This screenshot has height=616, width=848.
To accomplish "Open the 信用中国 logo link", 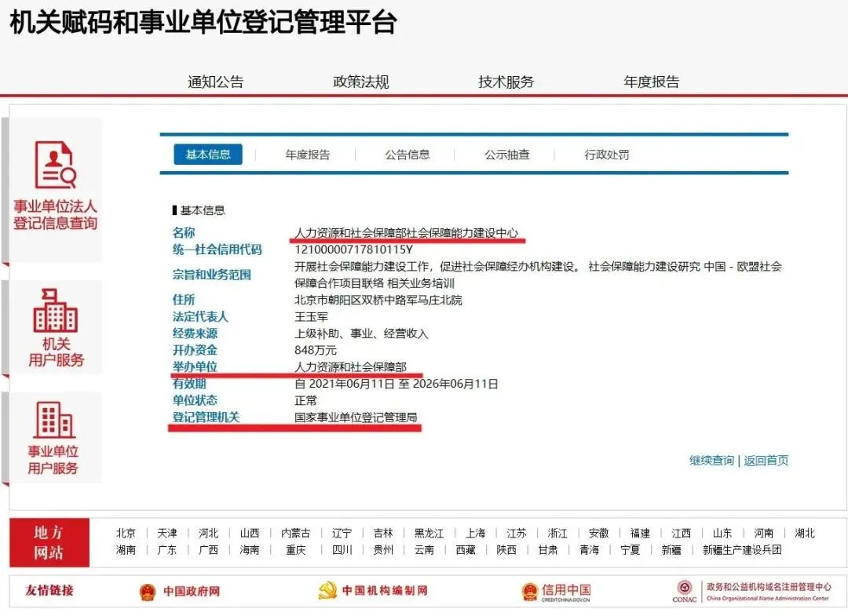I will tap(557, 592).
